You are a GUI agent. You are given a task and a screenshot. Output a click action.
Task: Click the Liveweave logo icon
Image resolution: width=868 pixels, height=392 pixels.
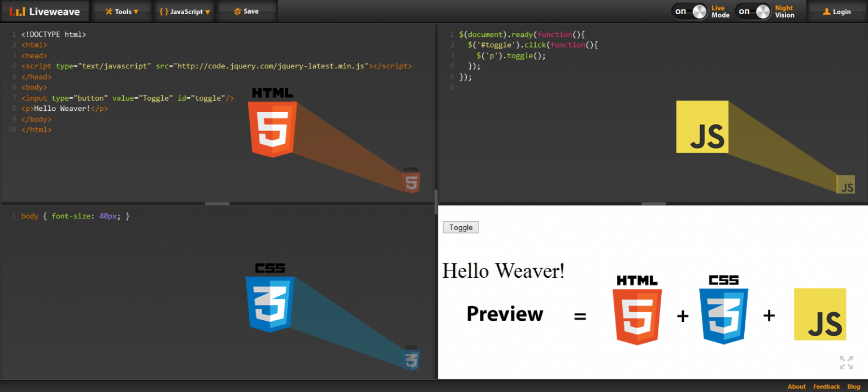coord(18,11)
